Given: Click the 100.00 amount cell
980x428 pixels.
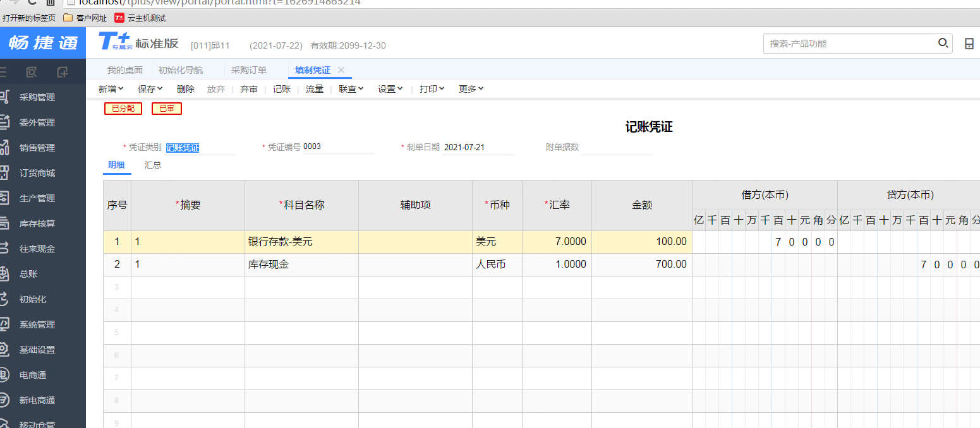Looking at the screenshot, I should [x=642, y=242].
